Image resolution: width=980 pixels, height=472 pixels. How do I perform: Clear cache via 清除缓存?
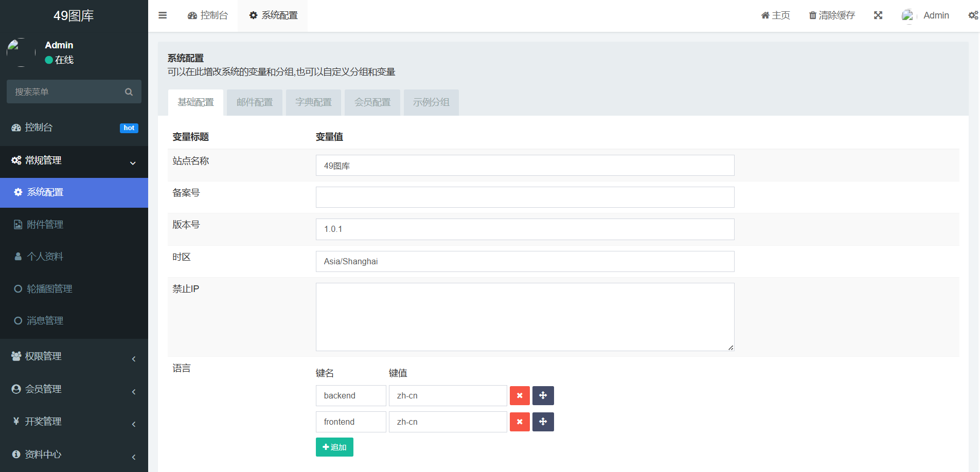point(832,15)
